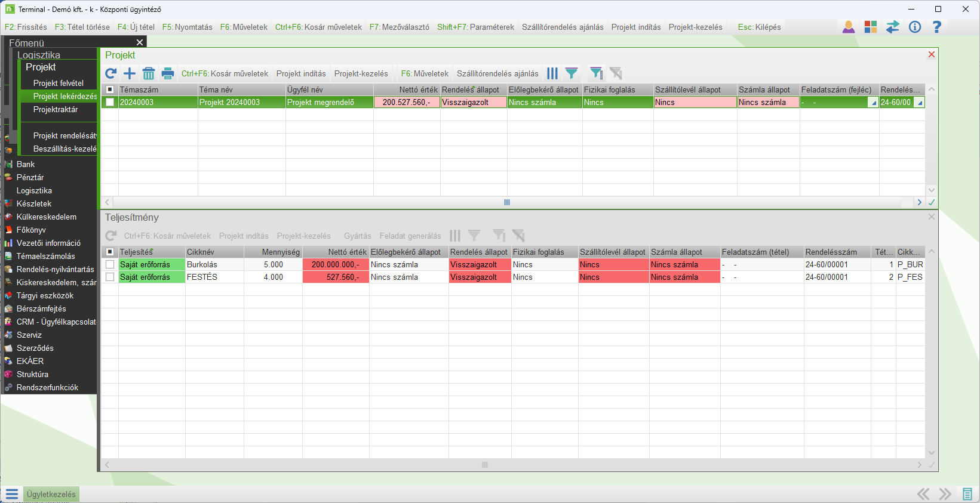Open dropdown in Feladatszám (fejléc) cell
Screen dimensions: 980x503
873,103
